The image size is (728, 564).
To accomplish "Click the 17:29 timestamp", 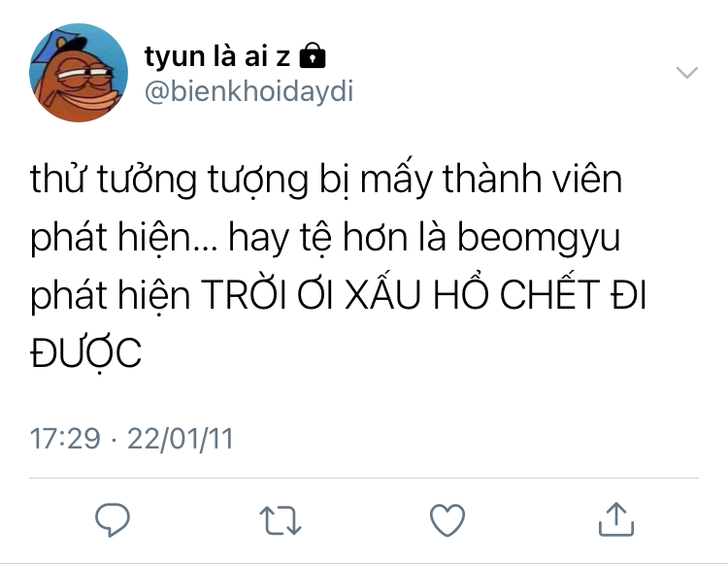I will tap(65, 438).
